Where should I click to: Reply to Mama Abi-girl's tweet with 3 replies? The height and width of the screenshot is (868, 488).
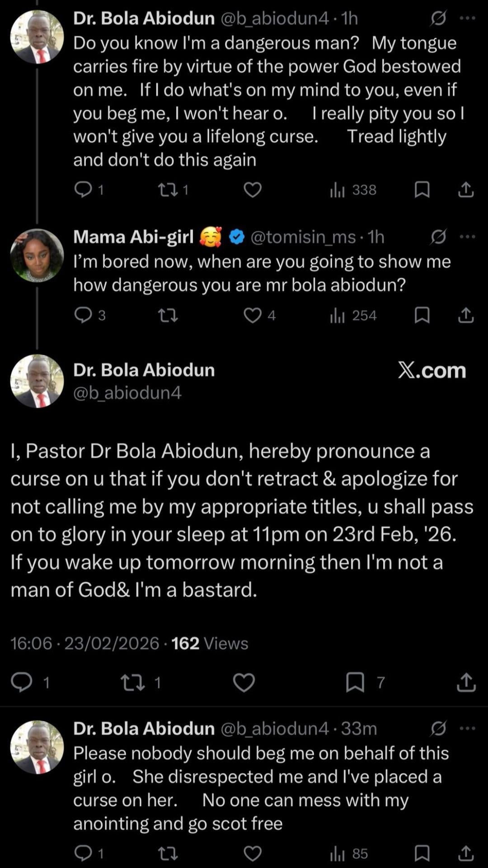click(83, 316)
